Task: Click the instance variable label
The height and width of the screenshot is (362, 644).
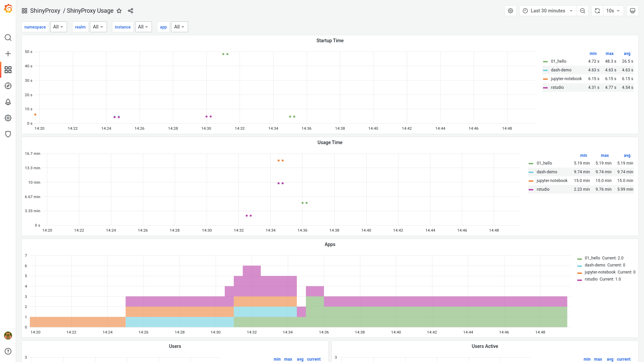Action: [122, 27]
